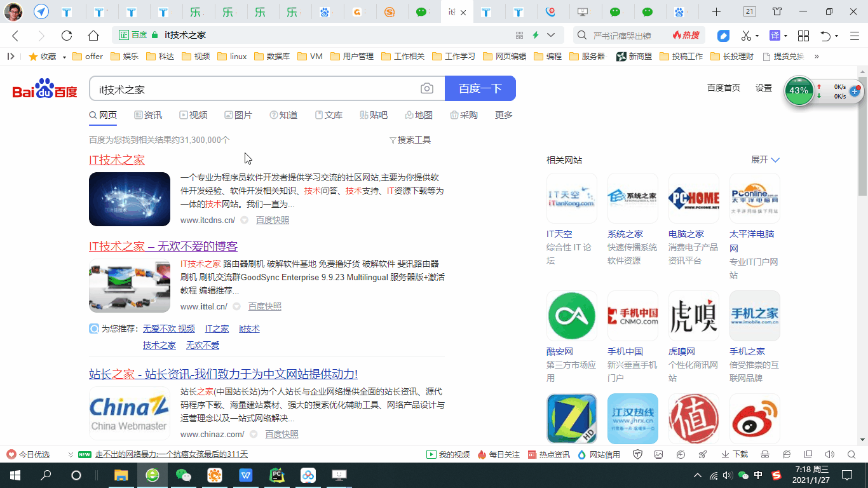Go back using the browser back arrow
The height and width of the screenshot is (488, 868).
tap(16, 36)
